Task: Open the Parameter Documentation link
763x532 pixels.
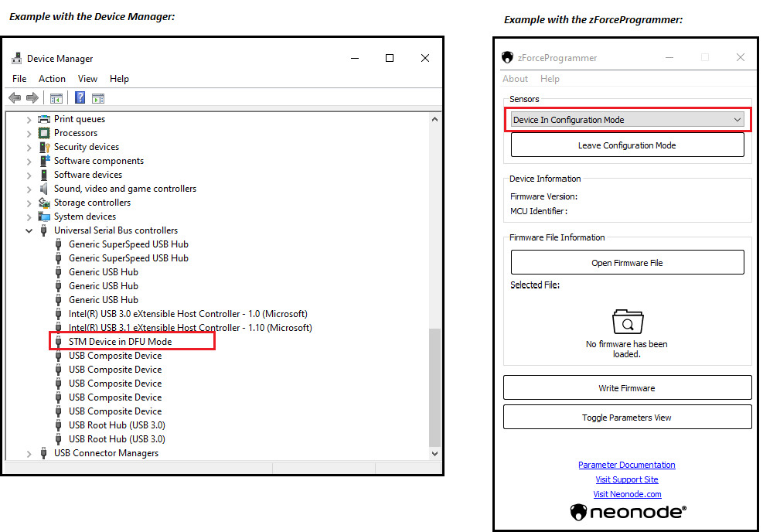Action: 626,465
